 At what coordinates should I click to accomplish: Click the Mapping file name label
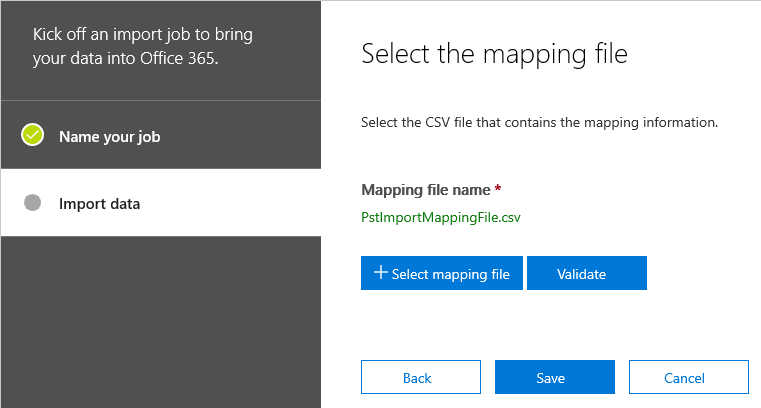426,190
